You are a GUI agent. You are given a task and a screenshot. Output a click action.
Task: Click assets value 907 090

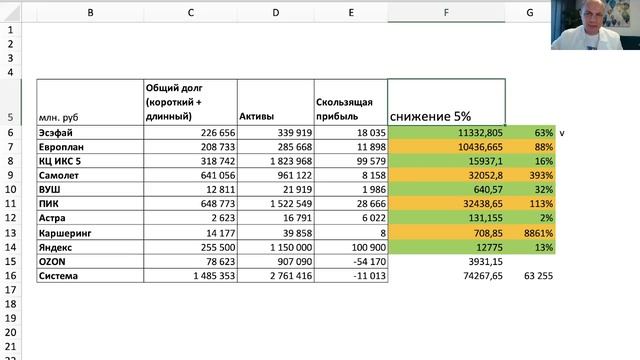276,262
